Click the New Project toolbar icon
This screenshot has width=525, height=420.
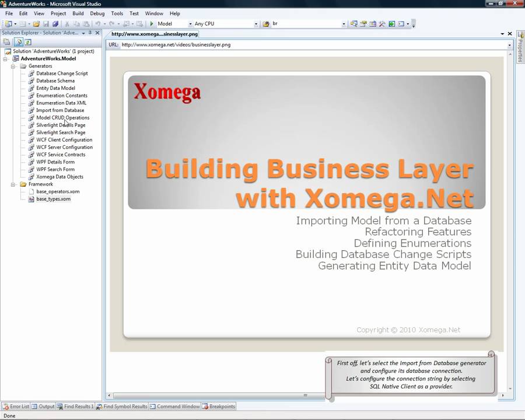[x=8, y=24]
